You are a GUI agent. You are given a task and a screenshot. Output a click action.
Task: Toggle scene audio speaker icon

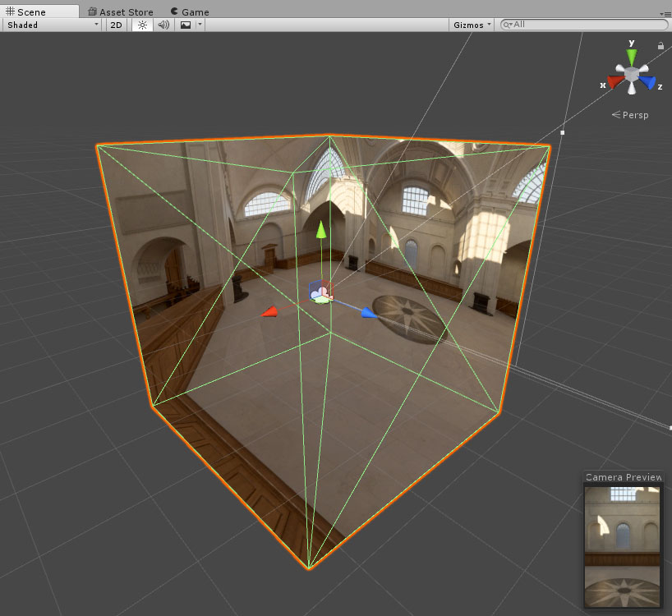(163, 25)
